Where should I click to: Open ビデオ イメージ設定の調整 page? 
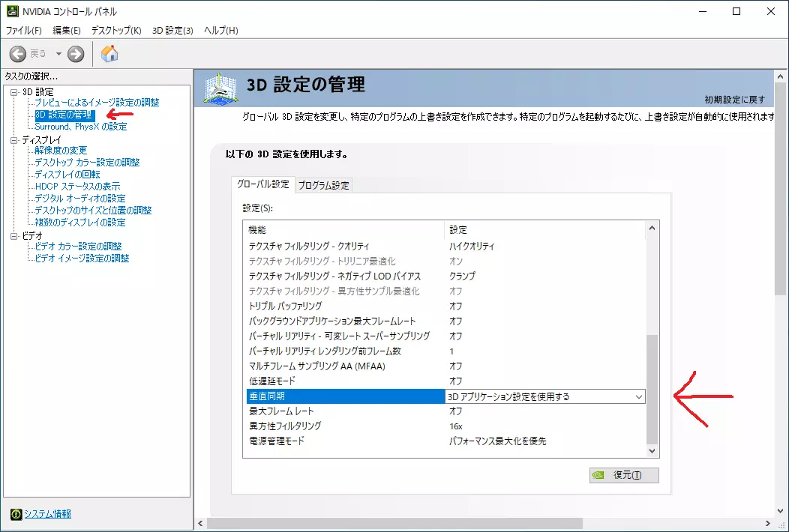(82, 259)
